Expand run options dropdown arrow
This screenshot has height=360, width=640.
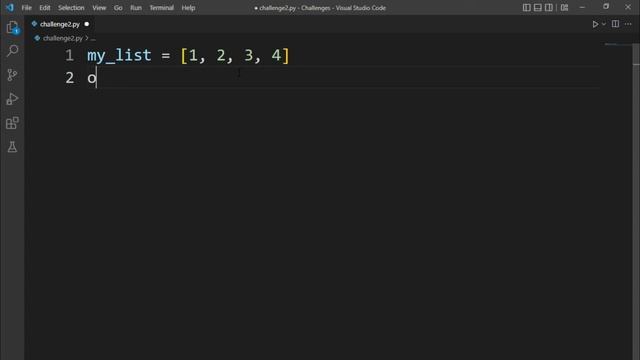coord(604,24)
